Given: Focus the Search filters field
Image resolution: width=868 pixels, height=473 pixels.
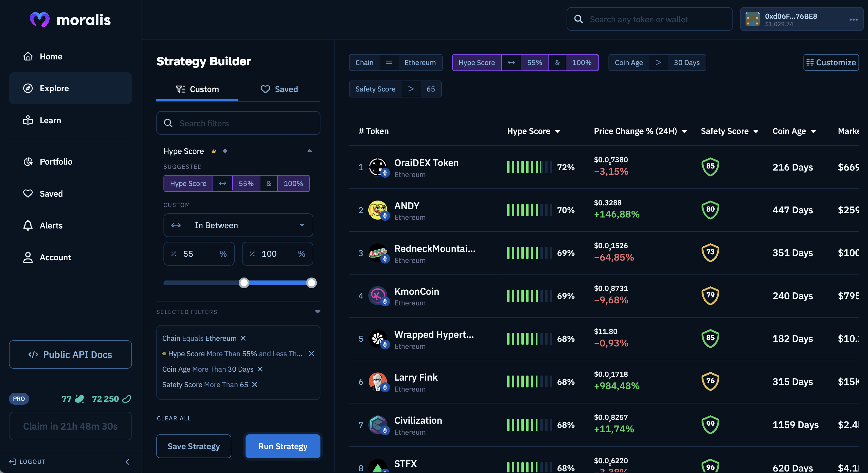Looking at the screenshot, I should pos(238,123).
